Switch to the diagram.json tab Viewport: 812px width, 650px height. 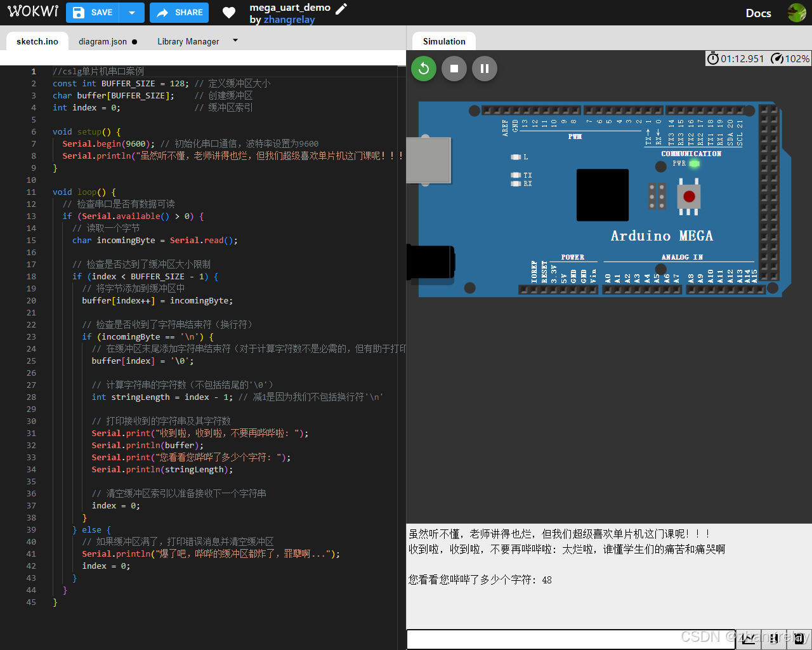[103, 41]
